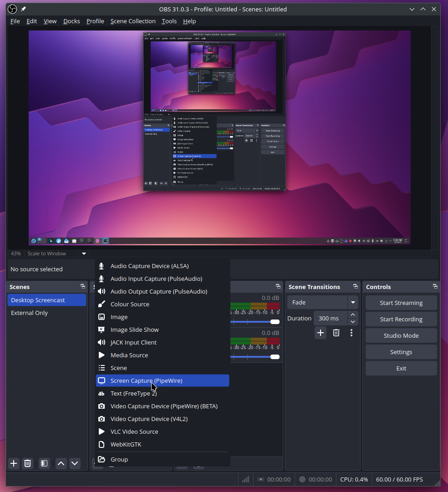Viewport: 448px width, 492px height.
Task: Select the Desktop Screencast scene
Action: 47,300
